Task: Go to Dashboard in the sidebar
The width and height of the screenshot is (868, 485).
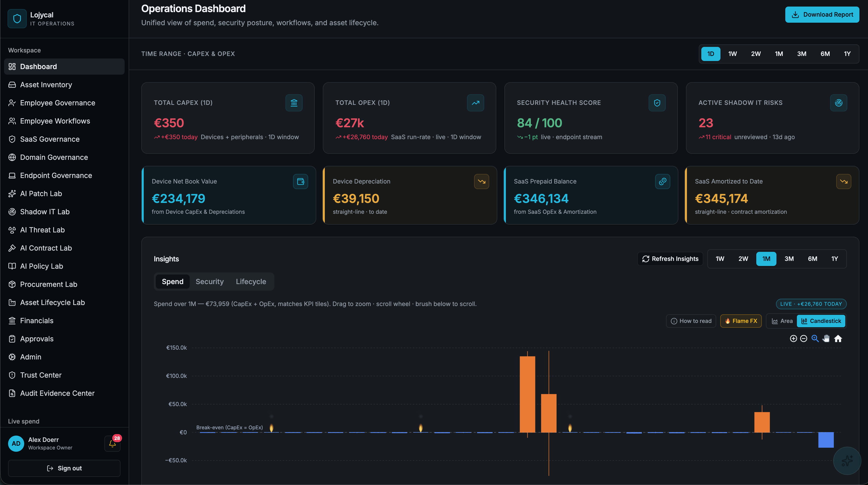Action: click(x=64, y=67)
